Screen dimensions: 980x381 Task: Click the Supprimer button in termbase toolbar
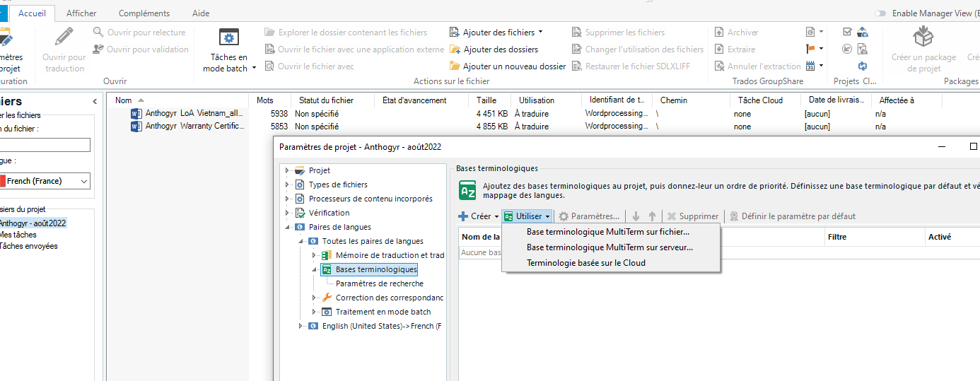pos(692,216)
